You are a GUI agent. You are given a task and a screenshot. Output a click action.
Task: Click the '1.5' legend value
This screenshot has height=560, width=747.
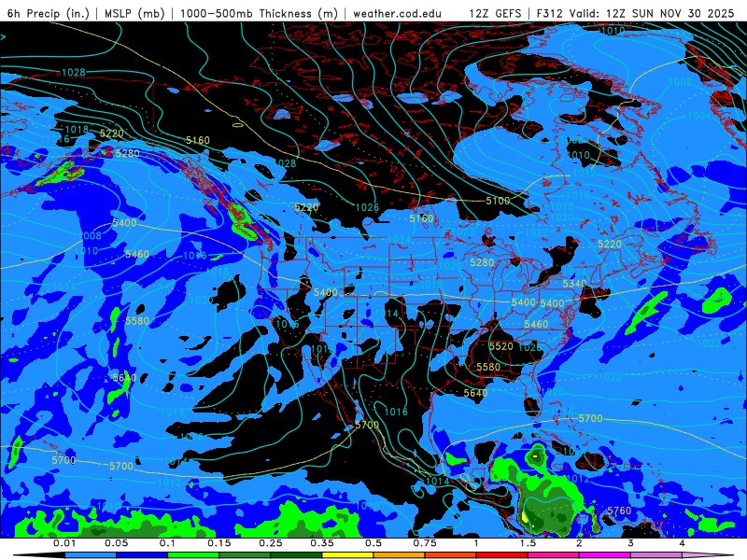point(528,543)
